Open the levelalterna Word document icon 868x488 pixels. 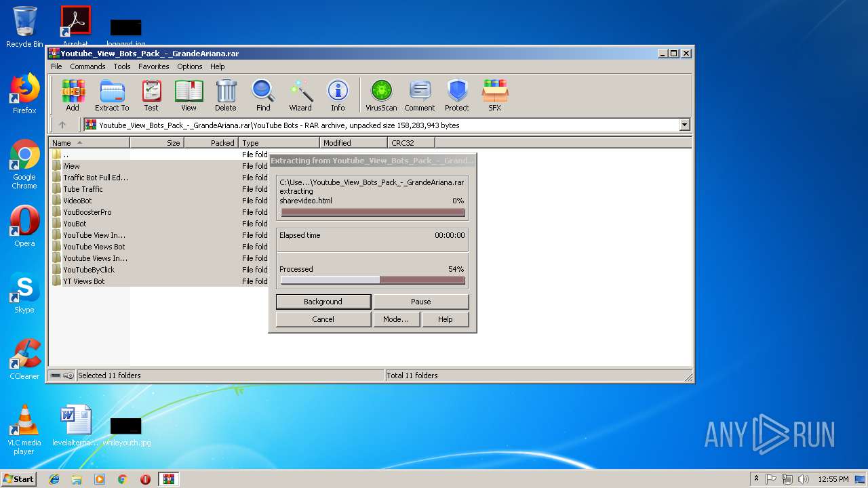[75, 426]
